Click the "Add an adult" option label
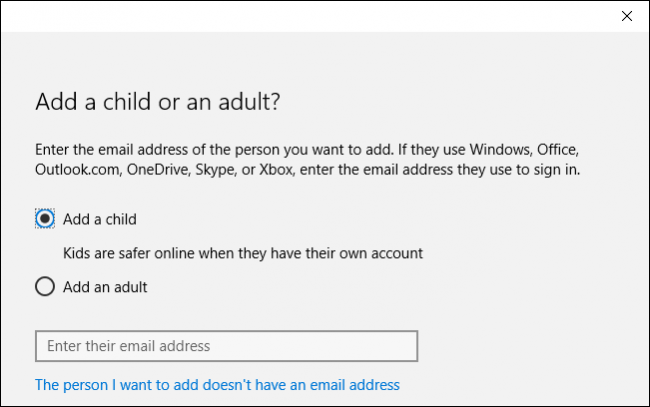 point(105,287)
